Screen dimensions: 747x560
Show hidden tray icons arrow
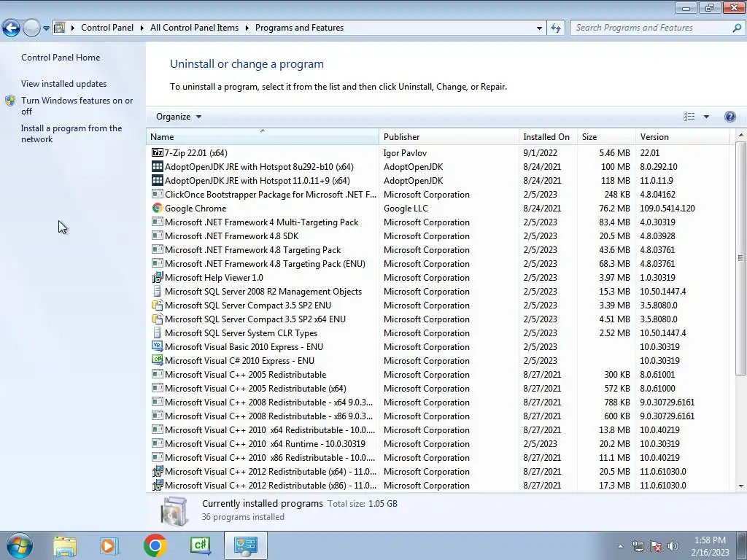tap(620, 546)
